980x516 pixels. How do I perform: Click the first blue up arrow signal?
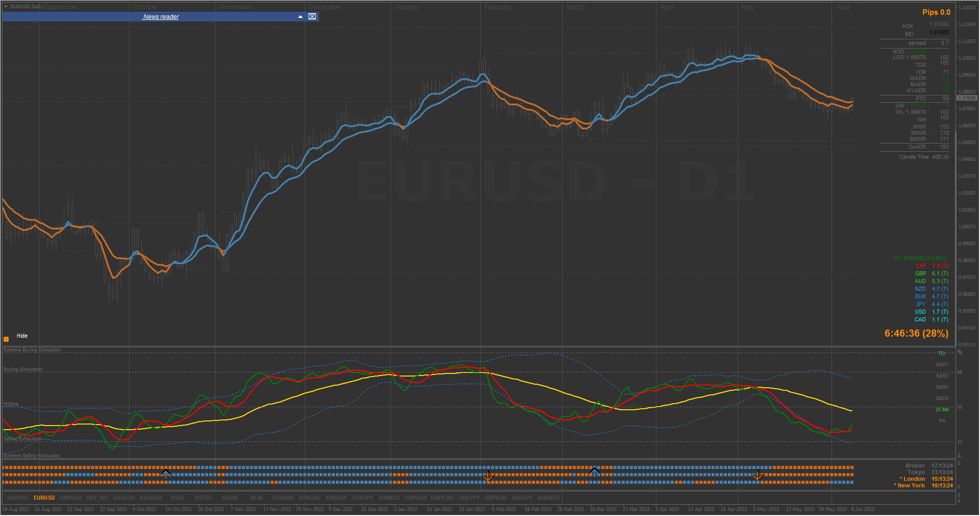pyautogui.click(x=165, y=474)
